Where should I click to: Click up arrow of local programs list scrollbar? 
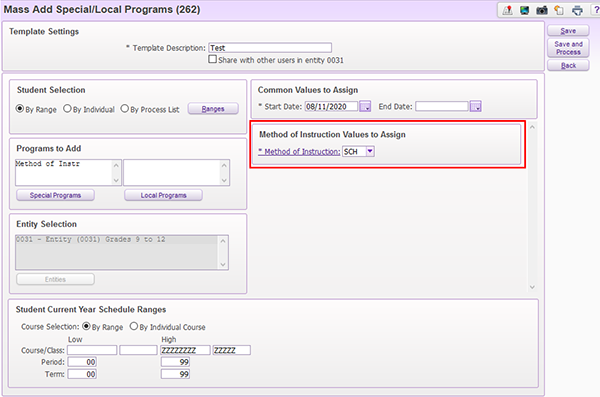coord(224,165)
